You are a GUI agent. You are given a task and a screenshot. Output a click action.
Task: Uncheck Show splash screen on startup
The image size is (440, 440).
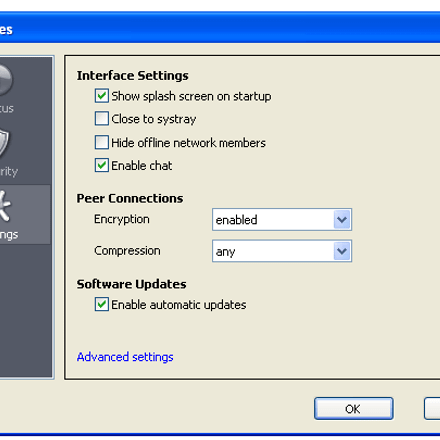[x=101, y=96]
